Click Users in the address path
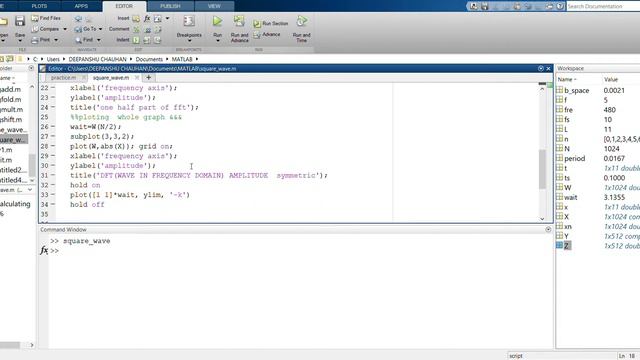The width and height of the screenshot is (640, 360). coord(53,59)
